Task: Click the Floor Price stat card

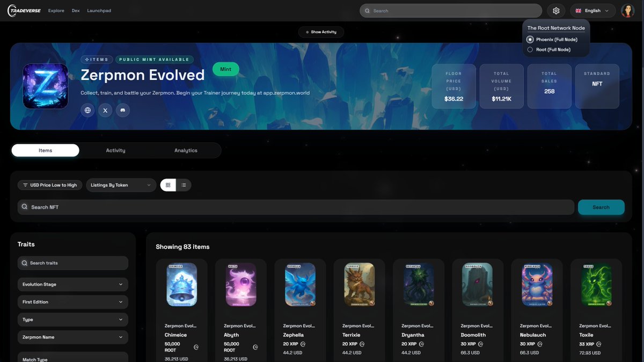Action: pyautogui.click(x=453, y=86)
